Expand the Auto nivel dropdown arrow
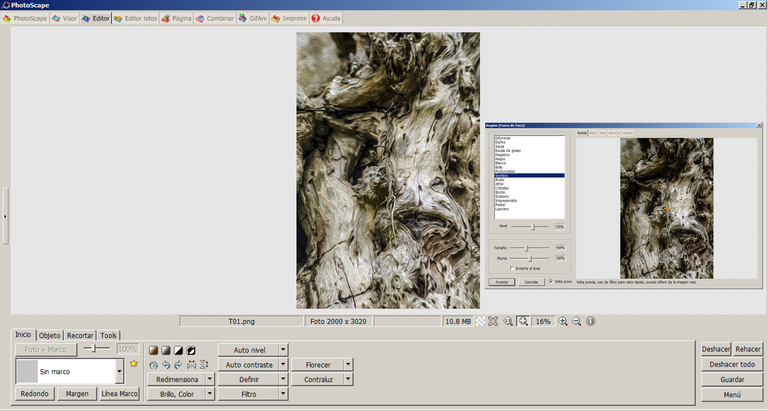The width and height of the screenshot is (768, 411). point(283,350)
